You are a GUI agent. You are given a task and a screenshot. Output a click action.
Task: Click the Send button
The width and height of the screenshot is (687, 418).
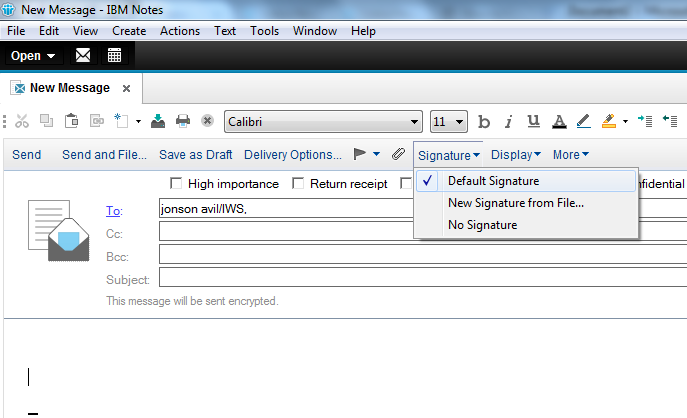tap(26, 155)
